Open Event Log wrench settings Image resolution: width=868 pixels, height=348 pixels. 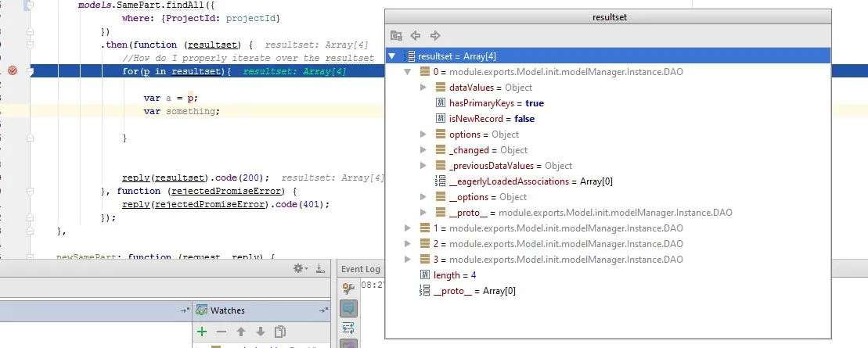click(348, 289)
